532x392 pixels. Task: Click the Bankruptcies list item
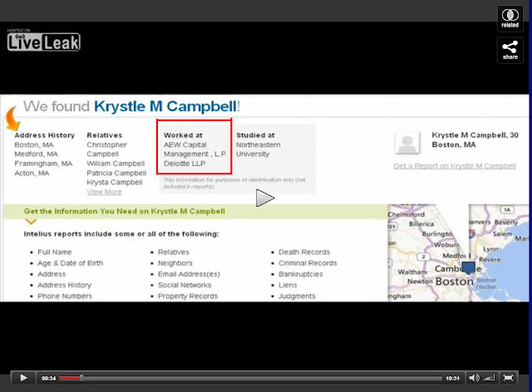pos(301,274)
